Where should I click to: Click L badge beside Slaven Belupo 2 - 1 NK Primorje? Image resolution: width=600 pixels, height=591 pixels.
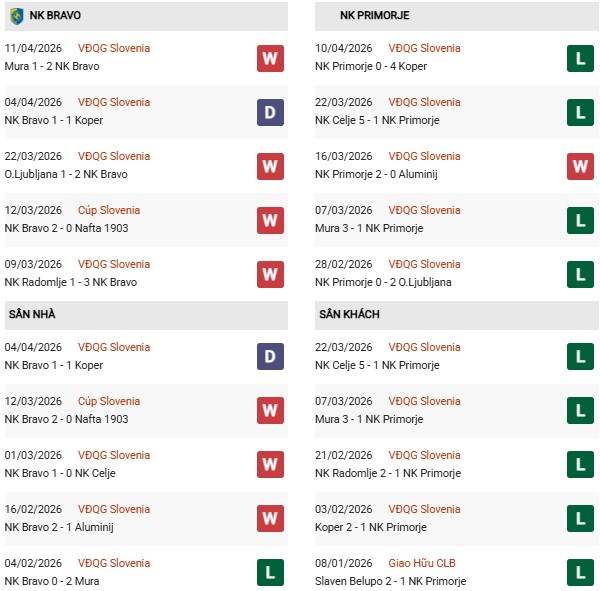580,573
